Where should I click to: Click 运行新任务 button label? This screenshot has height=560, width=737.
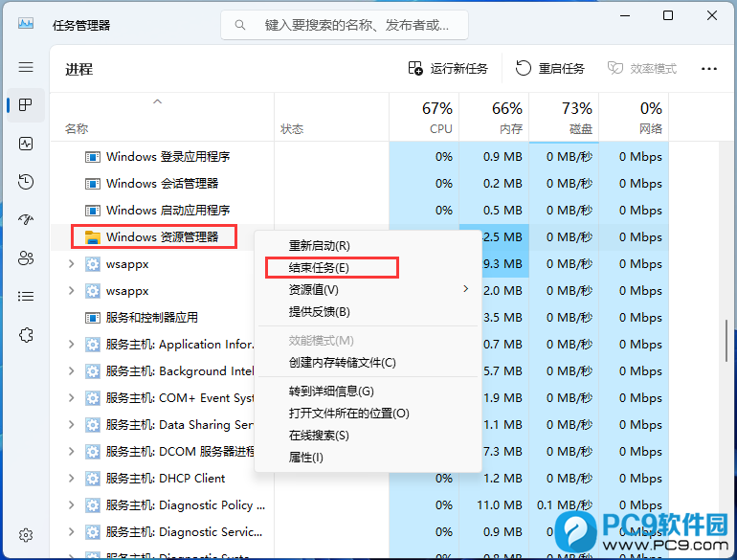pos(459,69)
